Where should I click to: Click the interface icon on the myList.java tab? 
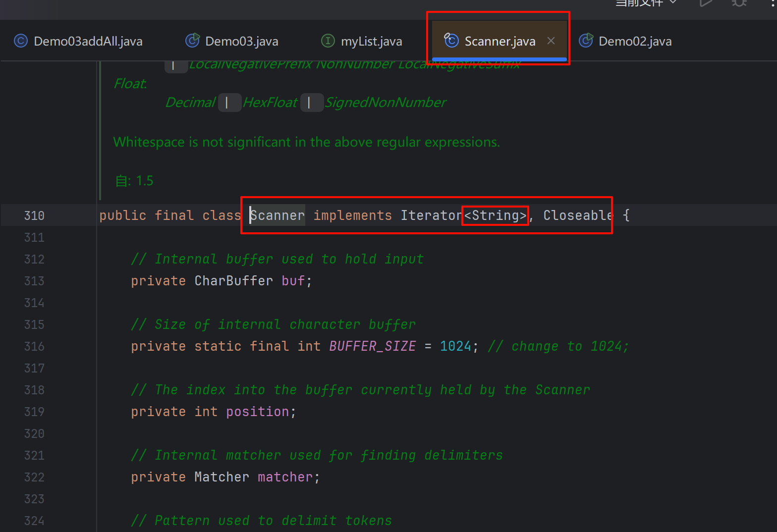pos(328,41)
